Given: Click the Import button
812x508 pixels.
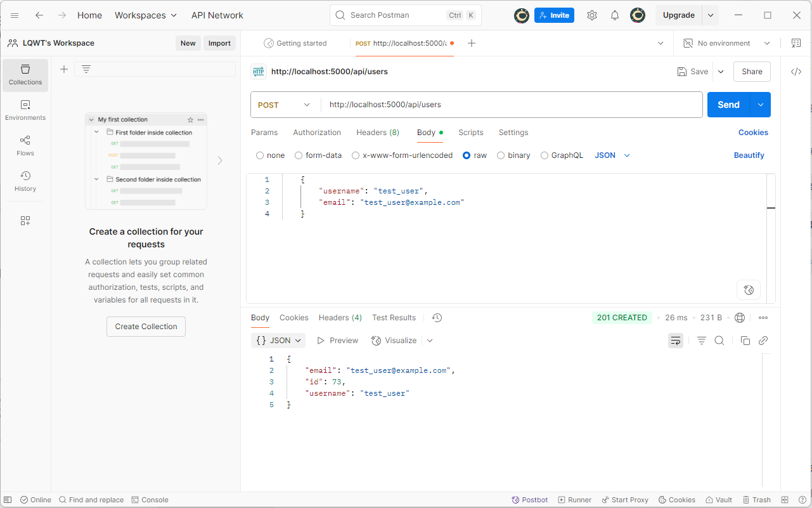Looking at the screenshot, I should point(219,43).
